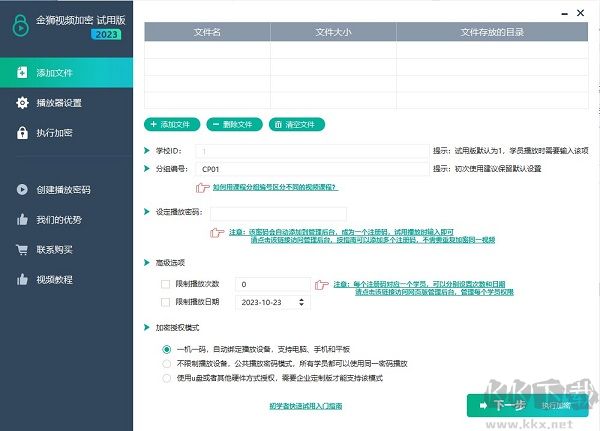Enable the 限制播放次数 checkbox
This screenshot has width=600, height=431.
point(165,284)
